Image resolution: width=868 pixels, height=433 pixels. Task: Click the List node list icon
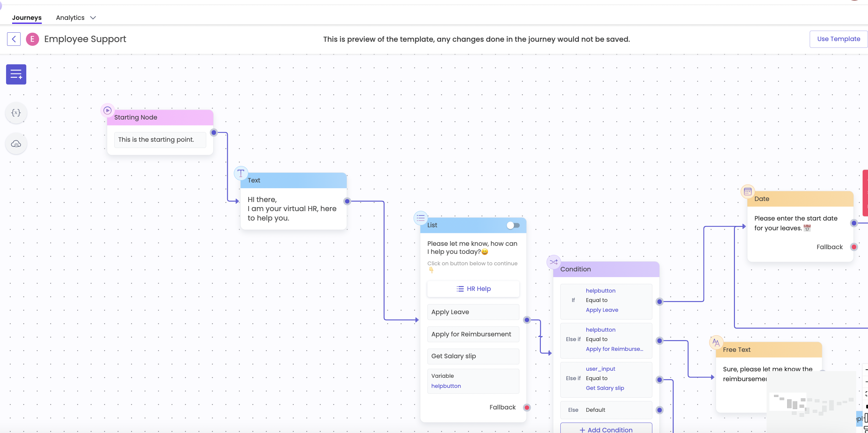click(421, 218)
